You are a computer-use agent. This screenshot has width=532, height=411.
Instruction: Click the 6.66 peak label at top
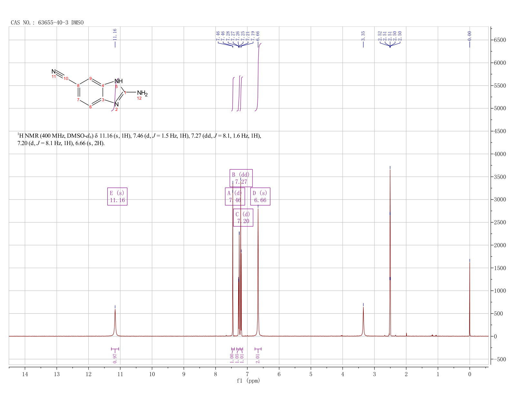click(x=258, y=35)
